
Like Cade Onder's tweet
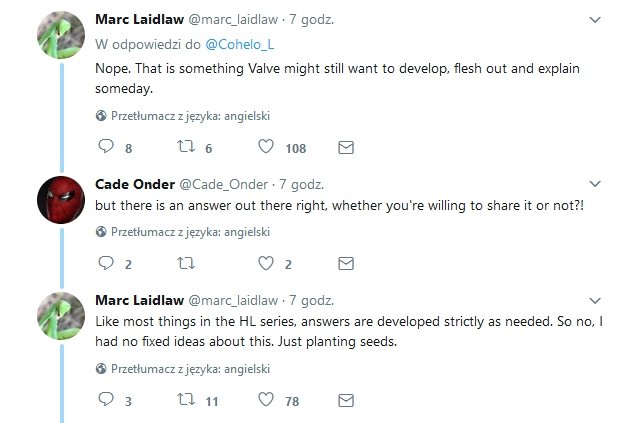tap(266, 263)
